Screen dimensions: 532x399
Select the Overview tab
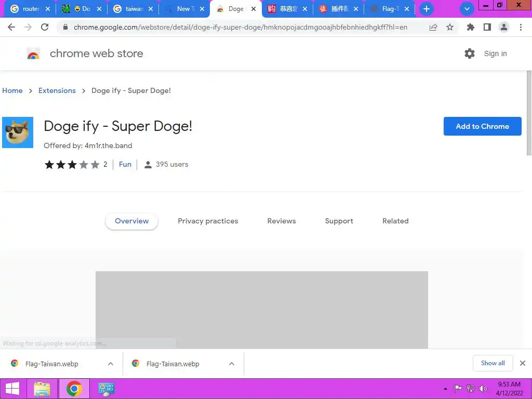click(131, 221)
